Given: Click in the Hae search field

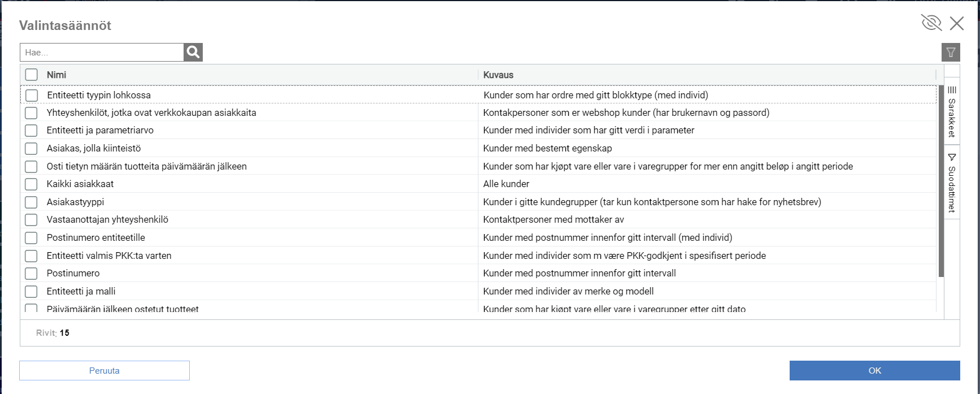Looking at the screenshot, I should point(102,52).
